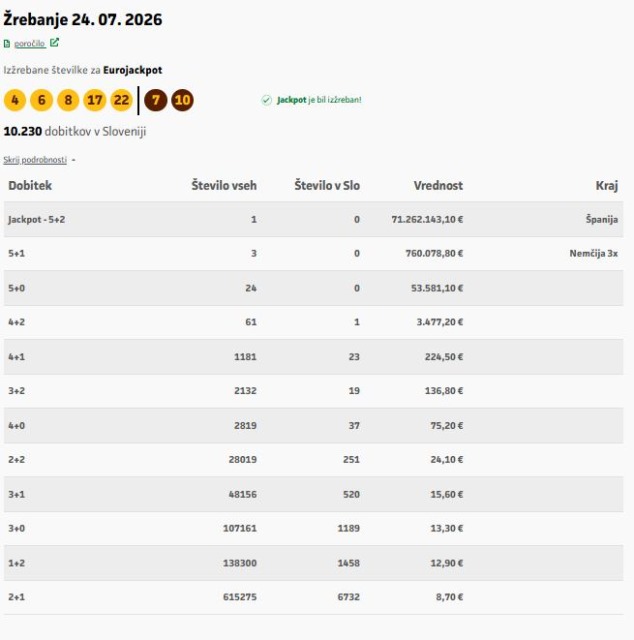Click the 4+0 row label

click(17, 426)
